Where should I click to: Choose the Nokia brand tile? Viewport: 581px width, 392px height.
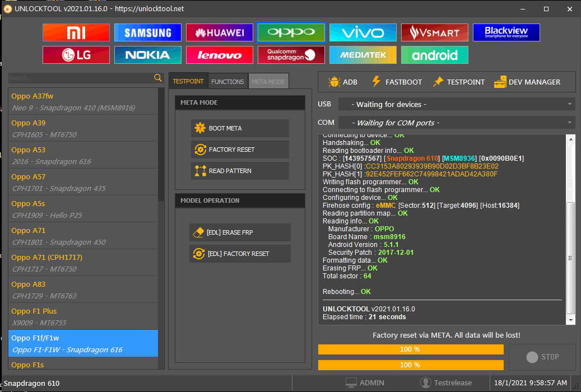pyautogui.click(x=148, y=55)
